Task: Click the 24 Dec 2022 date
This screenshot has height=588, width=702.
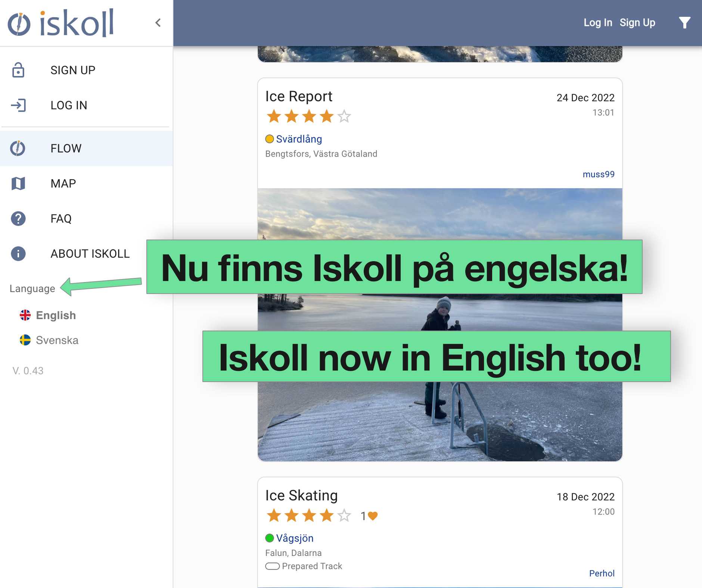Action: coord(585,98)
